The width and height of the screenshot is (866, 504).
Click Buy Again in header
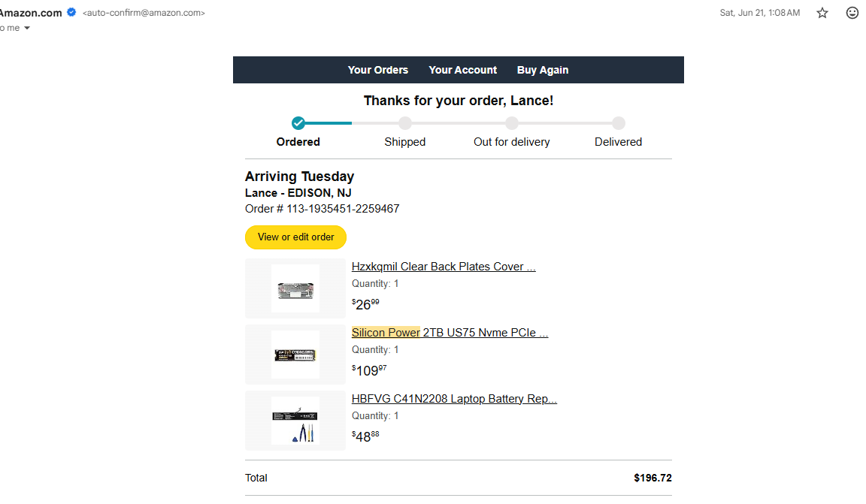coord(543,70)
